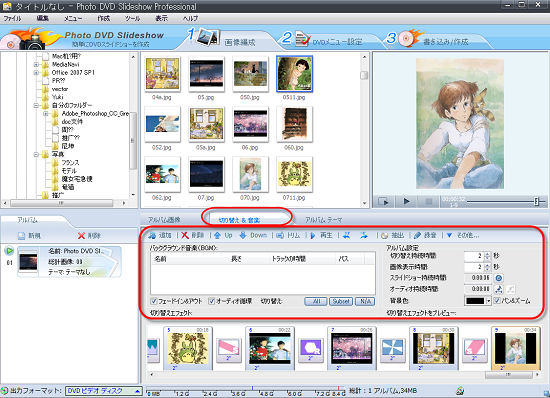
Task: Disable the パン&ズーム checkbox
Action: [497, 301]
